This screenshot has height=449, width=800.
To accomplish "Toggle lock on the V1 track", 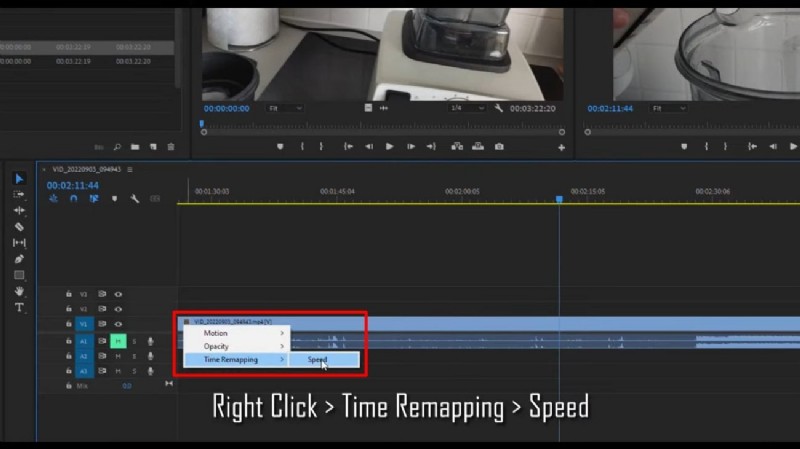I will pos(68,324).
